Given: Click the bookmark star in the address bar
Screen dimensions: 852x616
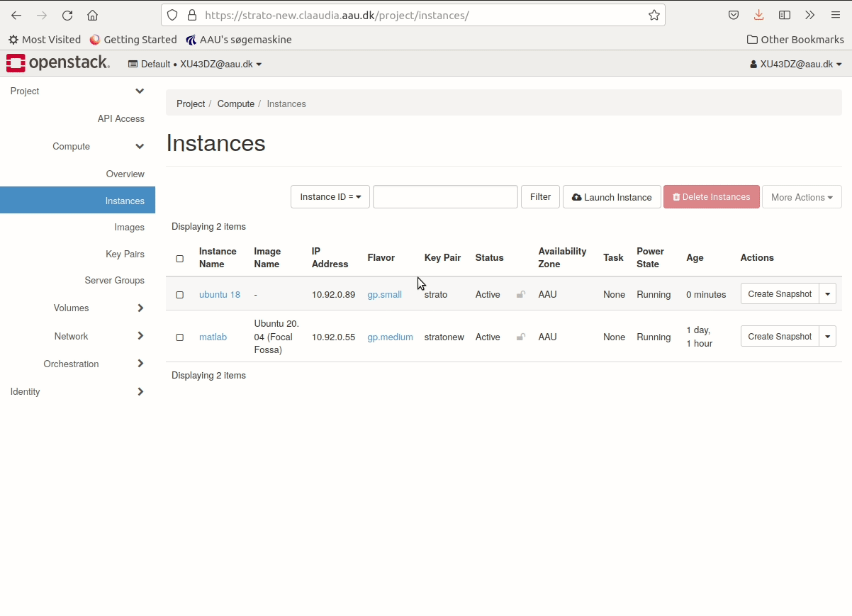Looking at the screenshot, I should pos(654,15).
